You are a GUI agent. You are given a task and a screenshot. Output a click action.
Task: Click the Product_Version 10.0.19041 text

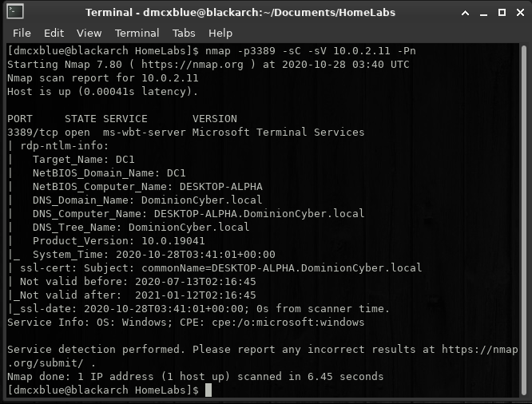coord(119,241)
